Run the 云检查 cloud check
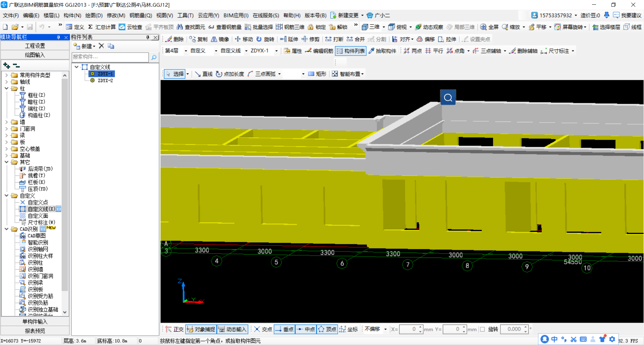The width and height of the screenshot is (644, 345). [x=130, y=27]
